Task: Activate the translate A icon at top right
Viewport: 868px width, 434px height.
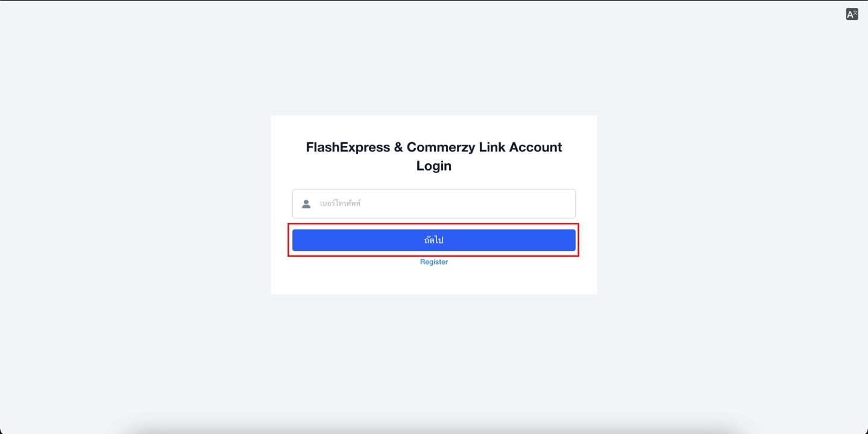Action: coord(852,14)
